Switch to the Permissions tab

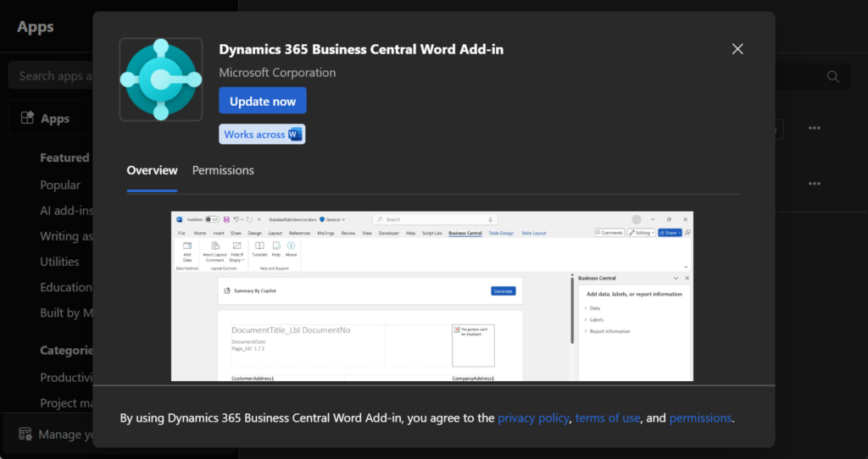(x=223, y=170)
